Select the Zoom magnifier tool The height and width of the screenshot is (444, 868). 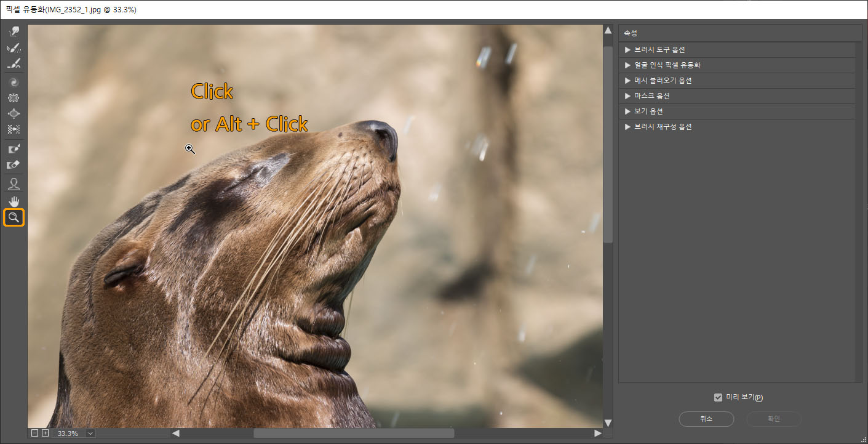click(x=14, y=217)
